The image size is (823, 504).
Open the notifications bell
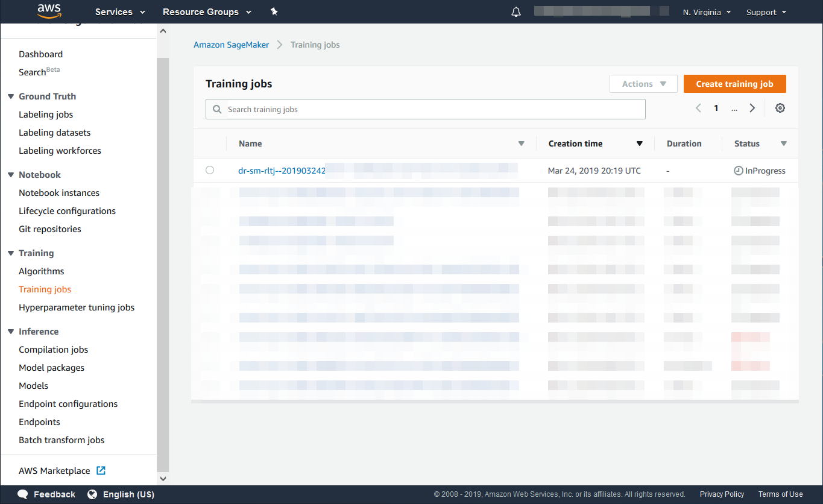click(x=516, y=12)
